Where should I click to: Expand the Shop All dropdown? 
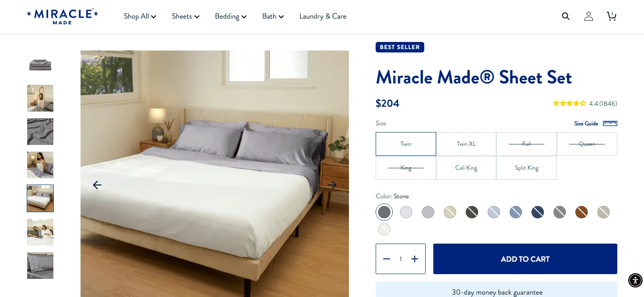(x=140, y=16)
